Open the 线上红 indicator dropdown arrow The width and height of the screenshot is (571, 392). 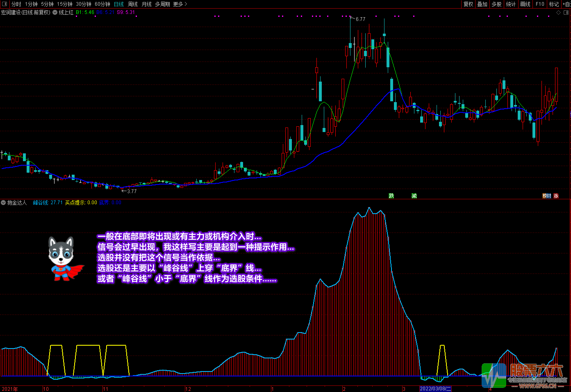point(55,12)
